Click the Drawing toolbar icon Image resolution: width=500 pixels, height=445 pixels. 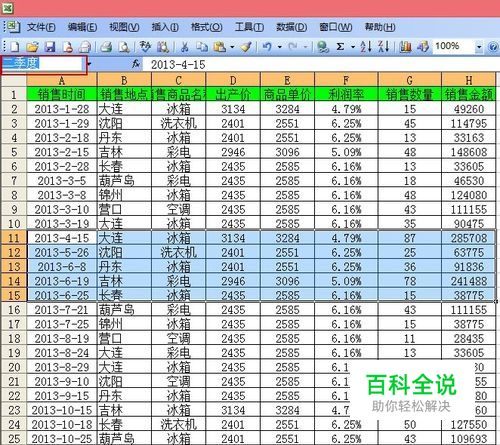coord(423,47)
